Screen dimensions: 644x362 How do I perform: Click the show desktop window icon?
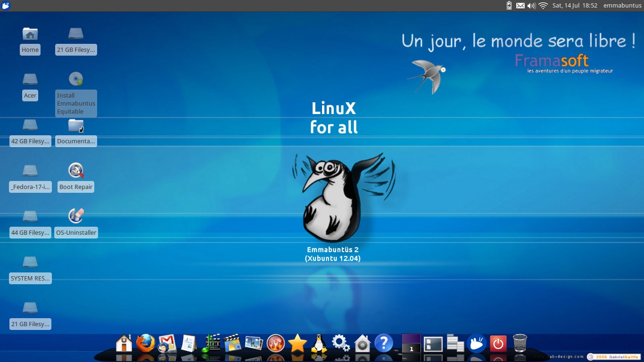point(433,344)
